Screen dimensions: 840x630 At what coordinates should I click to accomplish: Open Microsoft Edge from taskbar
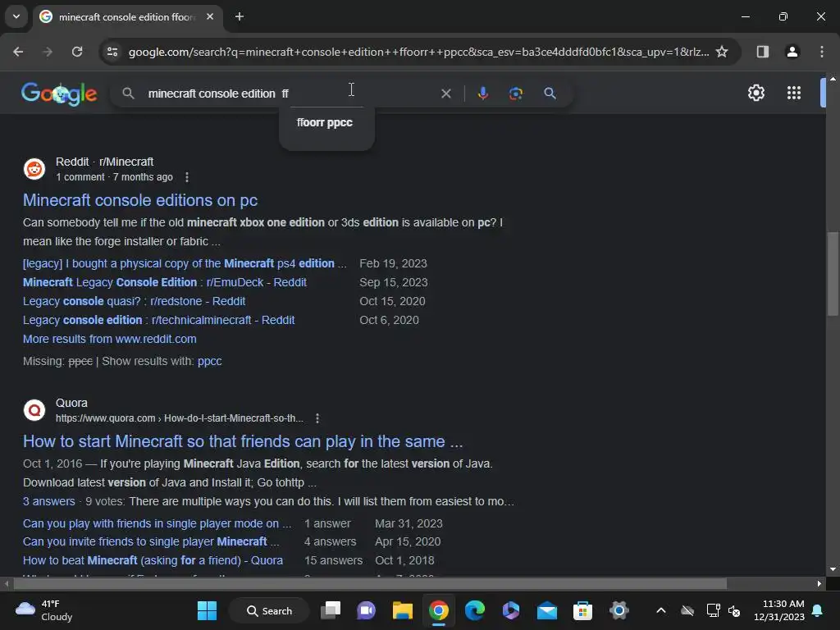474,610
